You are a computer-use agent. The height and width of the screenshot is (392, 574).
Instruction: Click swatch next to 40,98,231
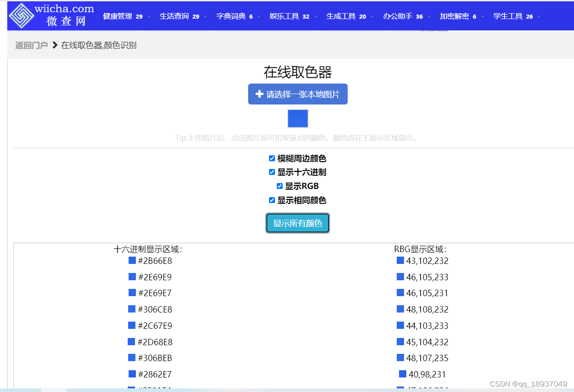coord(403,374)
